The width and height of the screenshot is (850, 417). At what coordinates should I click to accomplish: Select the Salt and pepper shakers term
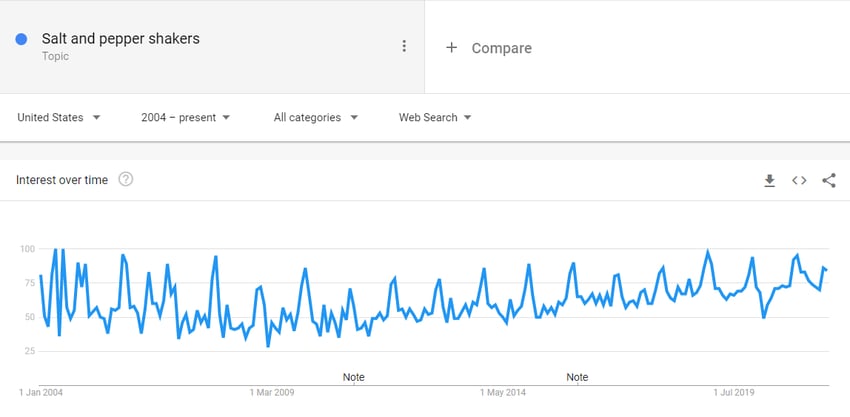(120, 39)
